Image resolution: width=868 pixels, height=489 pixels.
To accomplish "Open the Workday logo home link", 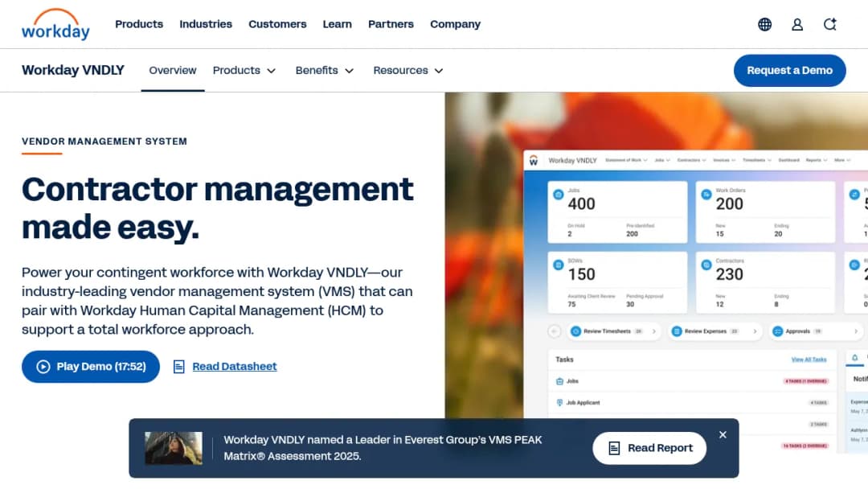I will pyautogui.click(x=55, y=24).
